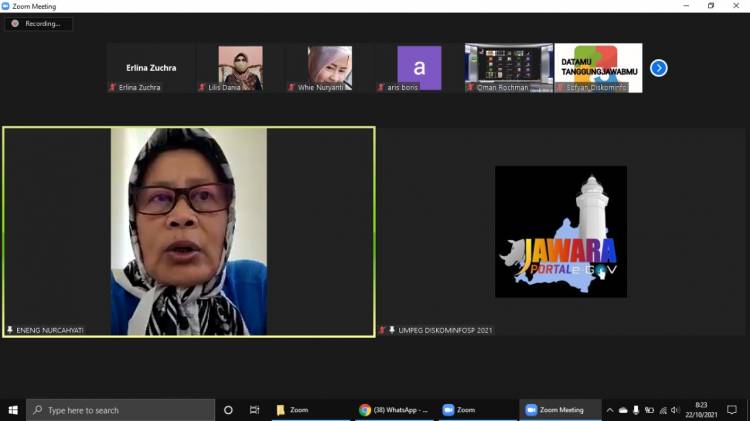
Task: Click aris boris purple avatar tile
Action: 419,68
